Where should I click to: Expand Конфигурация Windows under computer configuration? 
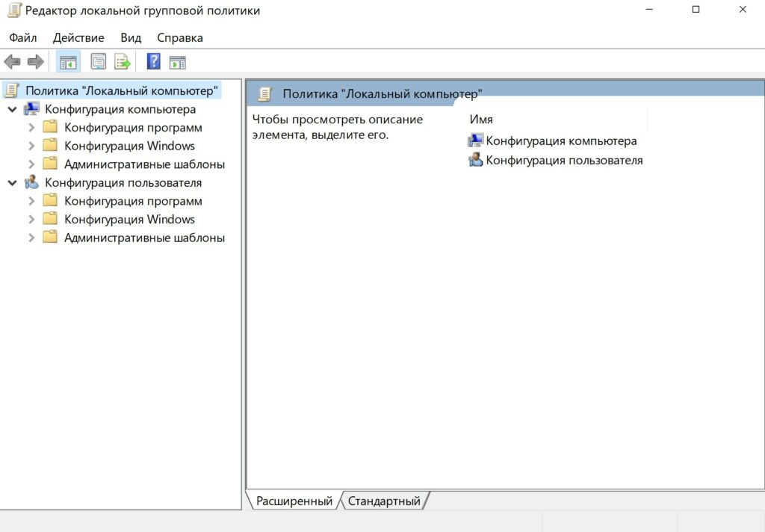[31, 146]
